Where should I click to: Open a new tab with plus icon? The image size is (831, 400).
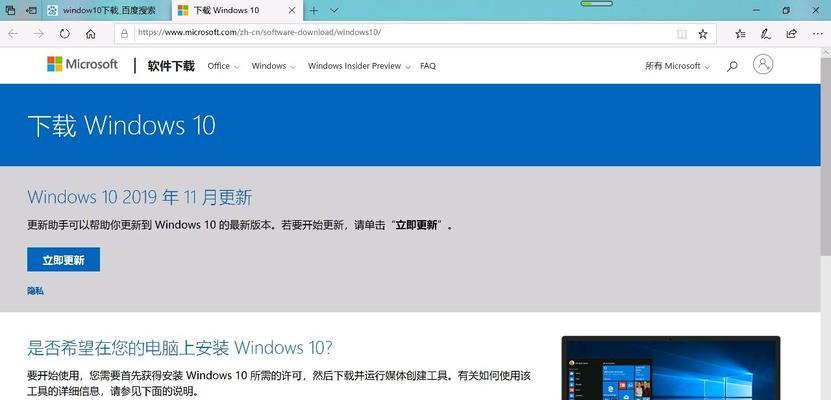point(314,10)
